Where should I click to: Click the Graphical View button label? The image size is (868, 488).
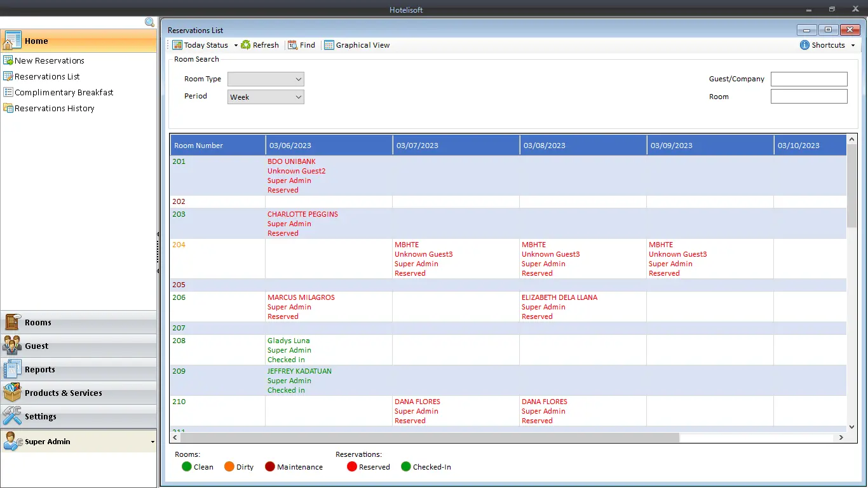pyautogui.click(x=363, y=45)
